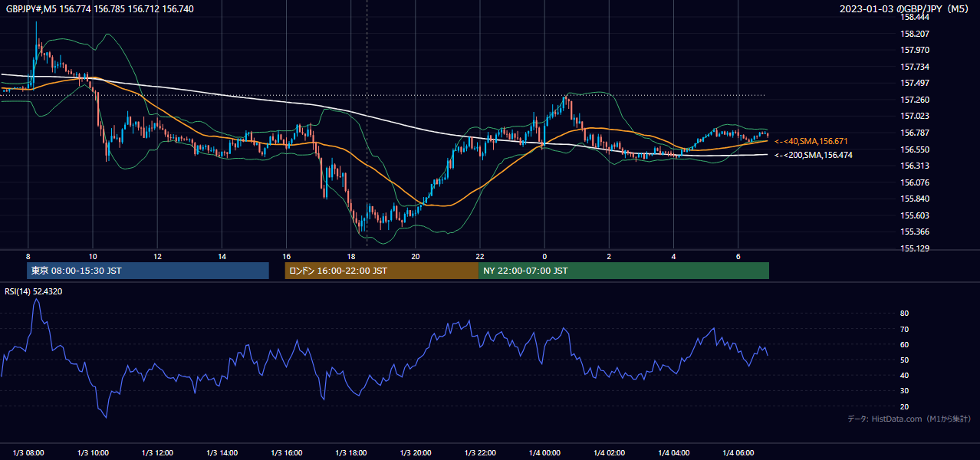This screenshot has height=460, width=980.
Task: Click the '1/4 00:00' time label
Action: (544, 452)
